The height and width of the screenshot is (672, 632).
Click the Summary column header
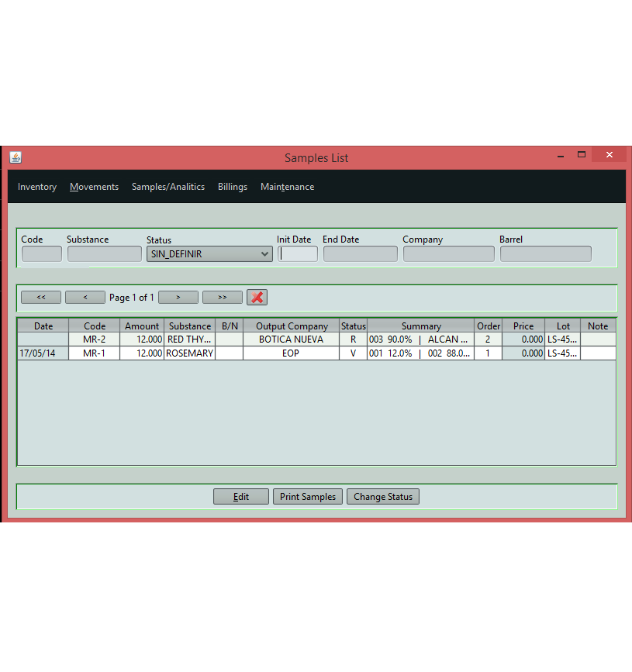point(421,326)
